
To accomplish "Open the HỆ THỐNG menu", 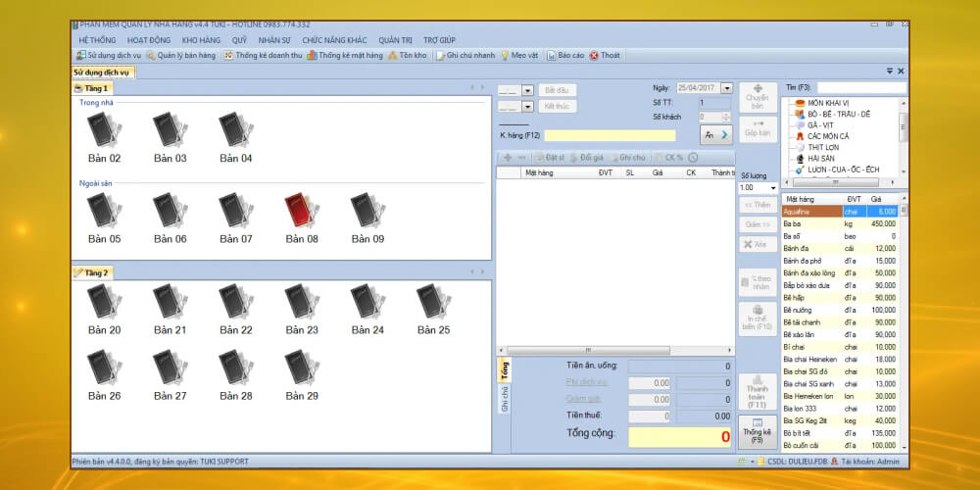I will 97,40.
